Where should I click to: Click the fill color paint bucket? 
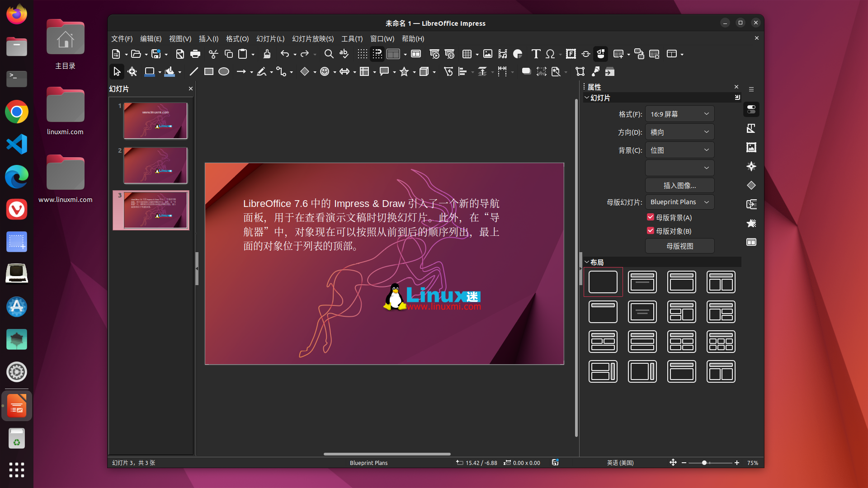[170, 71]
